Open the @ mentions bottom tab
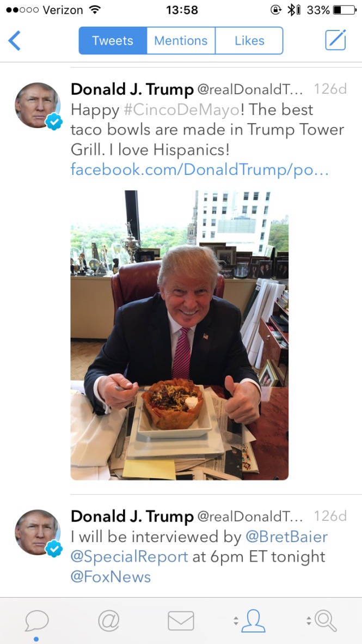The image size is (362, 644). pyautogui.click(x=109, y=620)
